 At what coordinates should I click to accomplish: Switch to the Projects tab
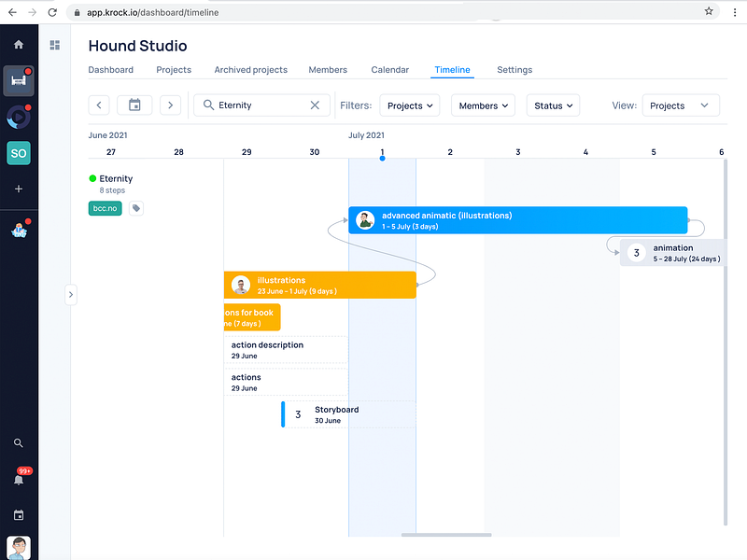click(174, 69)
